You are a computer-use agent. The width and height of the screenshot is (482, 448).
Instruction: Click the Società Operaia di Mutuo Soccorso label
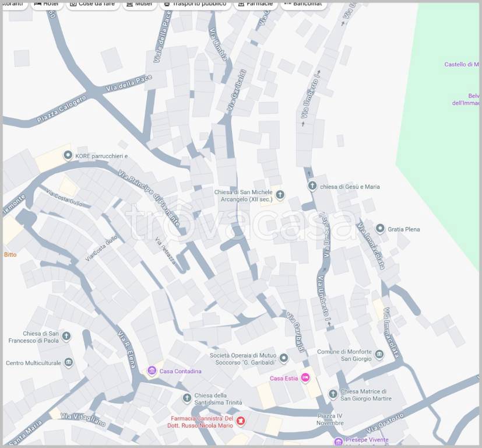click(x=243, y=359)
